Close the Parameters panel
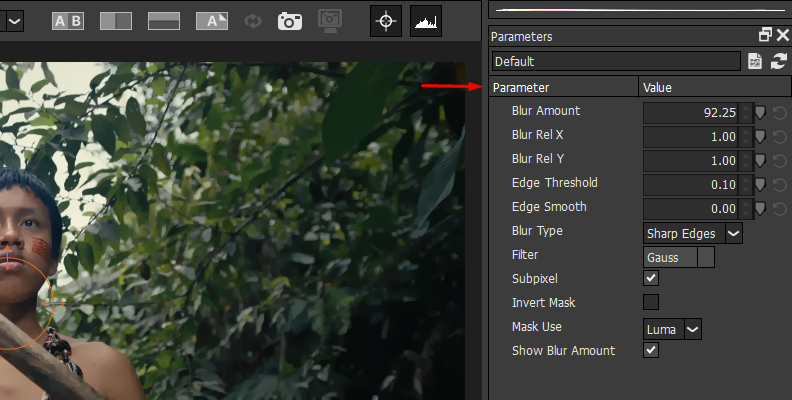 pyautogui.click(x=783, y=35)
